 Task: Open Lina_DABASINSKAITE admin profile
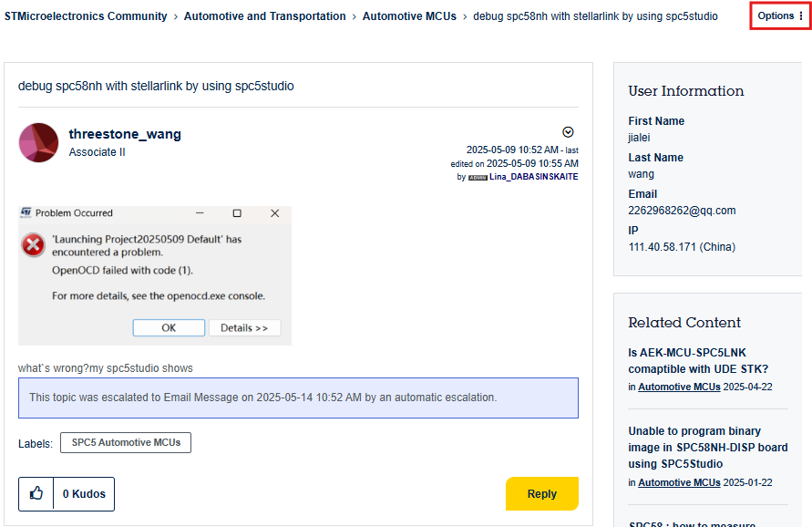point(533,177)
